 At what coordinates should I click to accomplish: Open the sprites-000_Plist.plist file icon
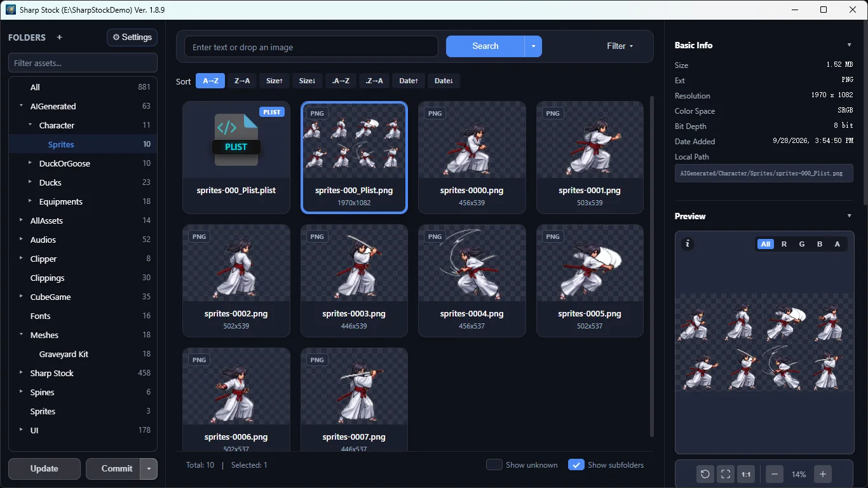pyautogui.click(x=236, y=140)
